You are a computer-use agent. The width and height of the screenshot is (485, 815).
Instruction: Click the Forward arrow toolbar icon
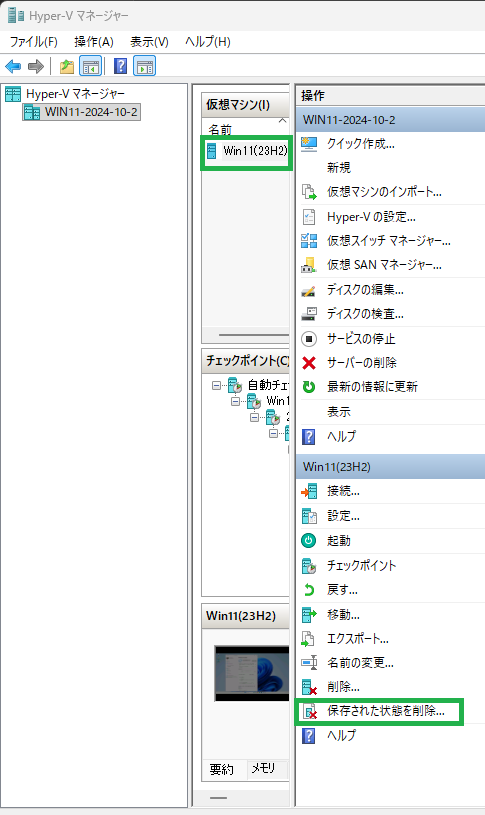tap(35, 67)
